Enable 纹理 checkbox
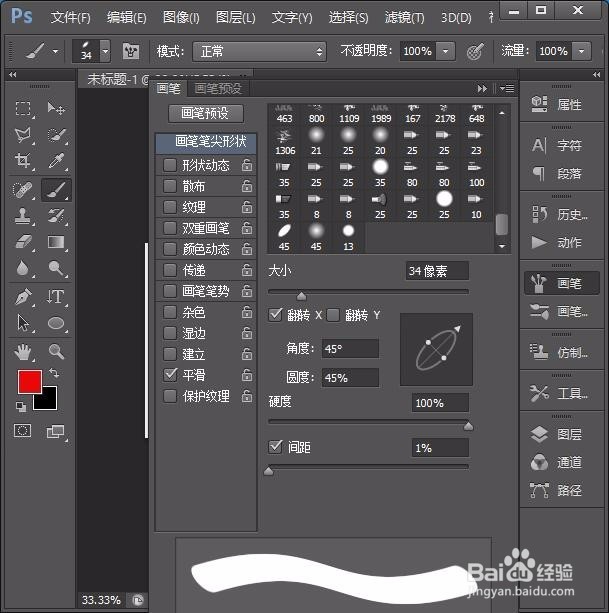 coord(170,207)
